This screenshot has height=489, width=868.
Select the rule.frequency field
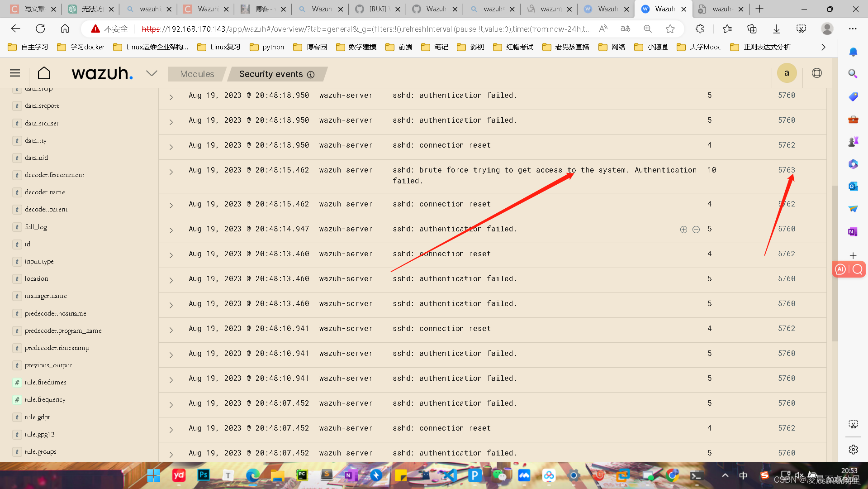click(x=45, y=399)
